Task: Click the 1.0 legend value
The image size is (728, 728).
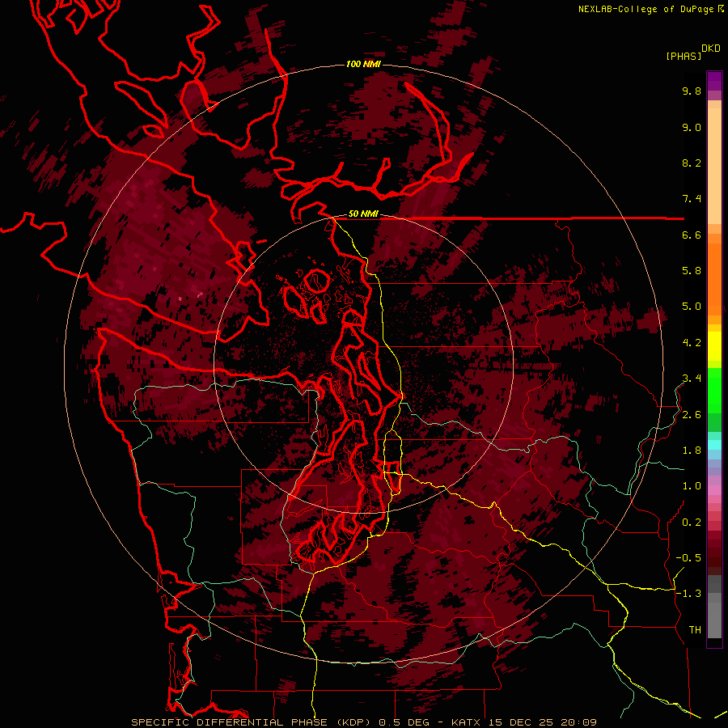Action: point(692,486)
